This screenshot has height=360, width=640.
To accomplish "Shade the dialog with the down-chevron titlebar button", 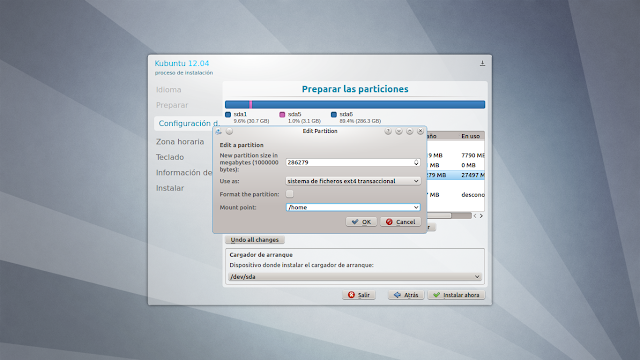I will pyautogui.click(x=399, y=131).
